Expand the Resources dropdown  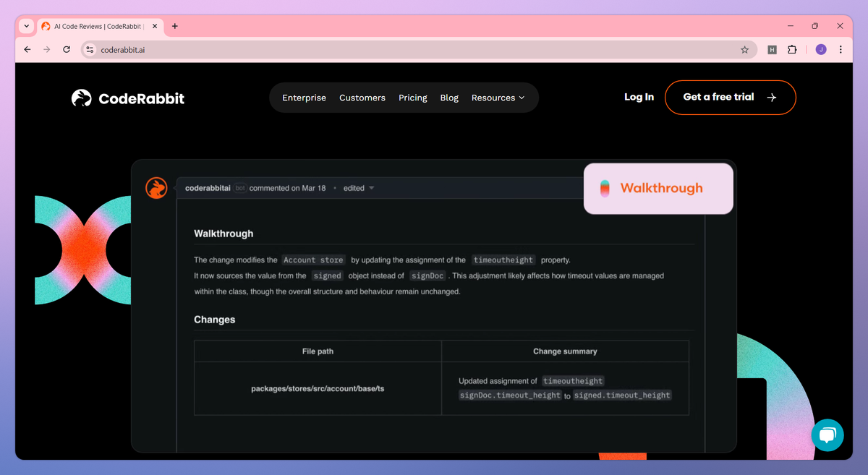coord(498,98)
